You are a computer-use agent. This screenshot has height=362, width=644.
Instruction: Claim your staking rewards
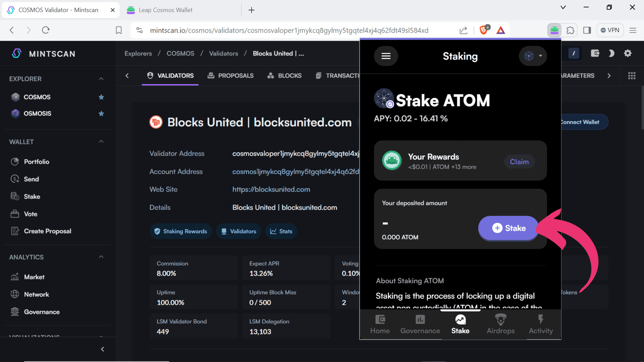click(519, 162)
